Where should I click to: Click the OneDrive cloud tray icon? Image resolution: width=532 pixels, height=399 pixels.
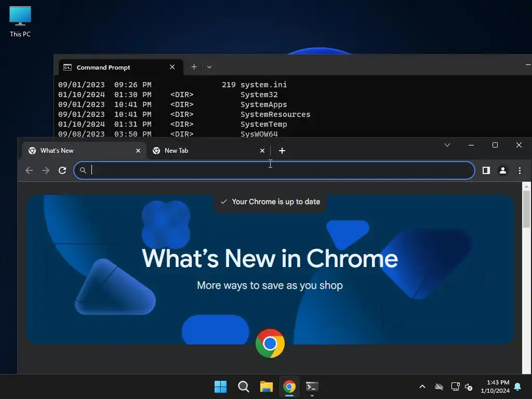tap(439, 387)
